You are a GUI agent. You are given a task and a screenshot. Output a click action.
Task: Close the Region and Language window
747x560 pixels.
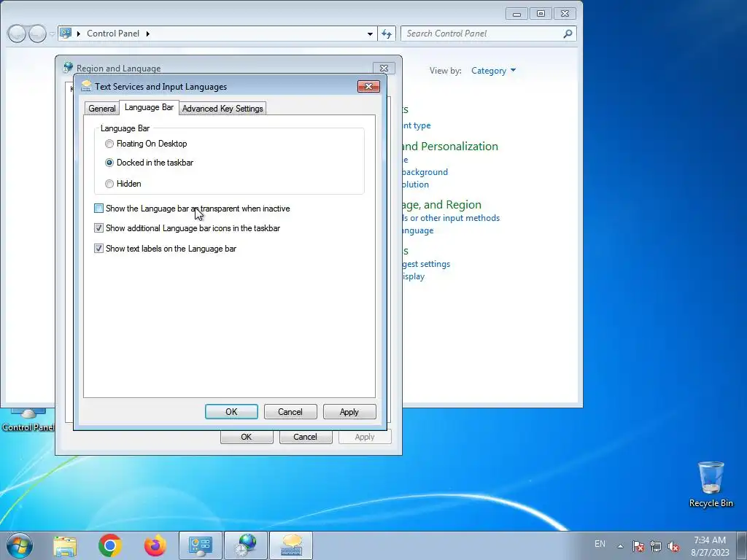384,68
